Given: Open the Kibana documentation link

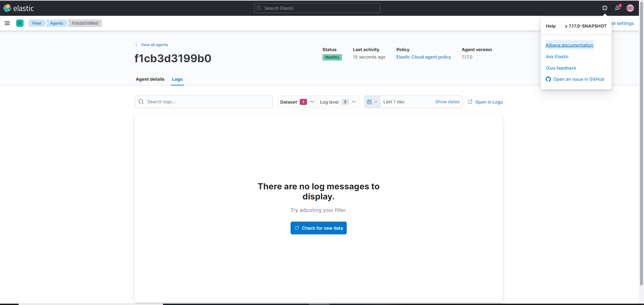Looking at the screenshot, I should coord(569,45).
